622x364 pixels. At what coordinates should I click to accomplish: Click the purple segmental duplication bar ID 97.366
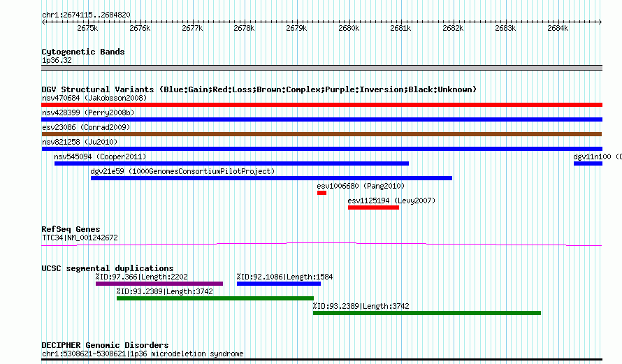[159, 284]
